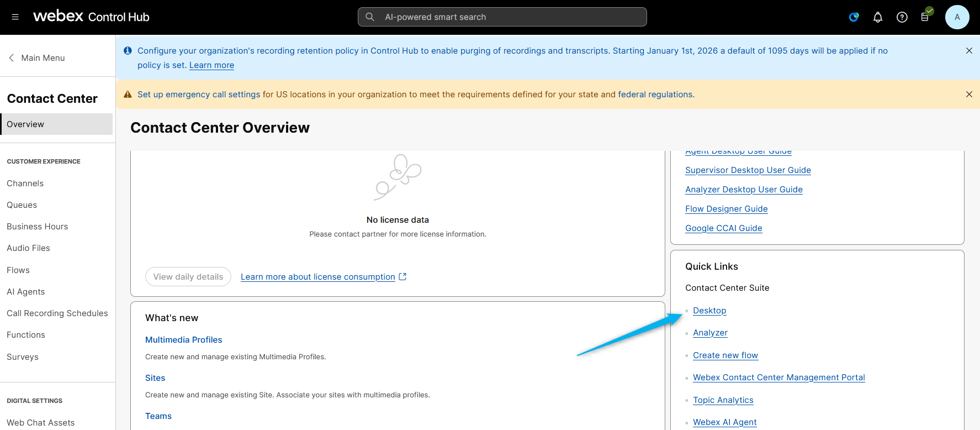Dismiss the emergency call settings warning
Image resolution: width=980 pixels, height=430 pixels.
[x=968, y=95]
